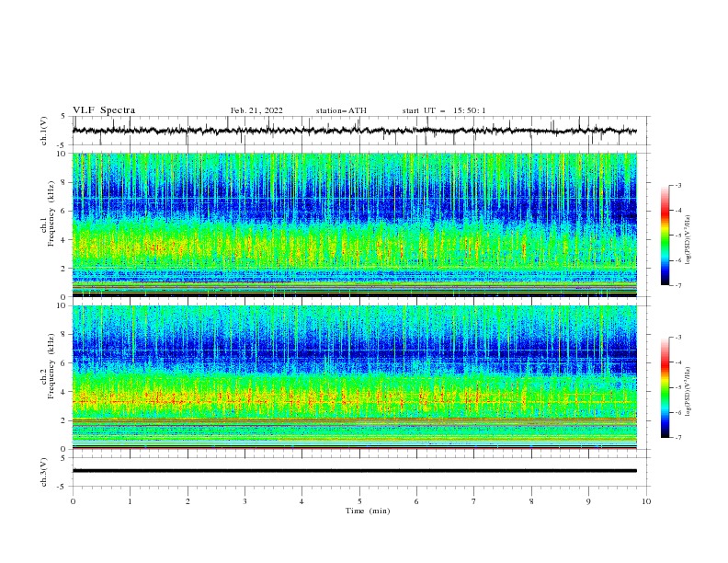728x563 pixels.
Task: Click the '-3' label on ch.1 colorbar
Action: [678, 185]
